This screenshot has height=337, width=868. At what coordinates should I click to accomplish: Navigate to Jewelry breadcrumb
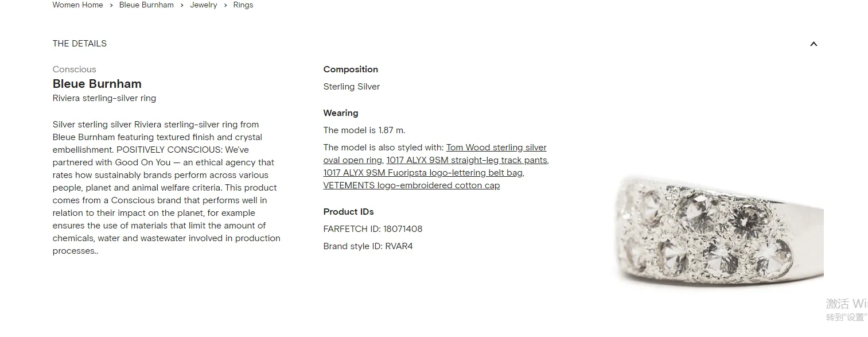coord(204,5)
